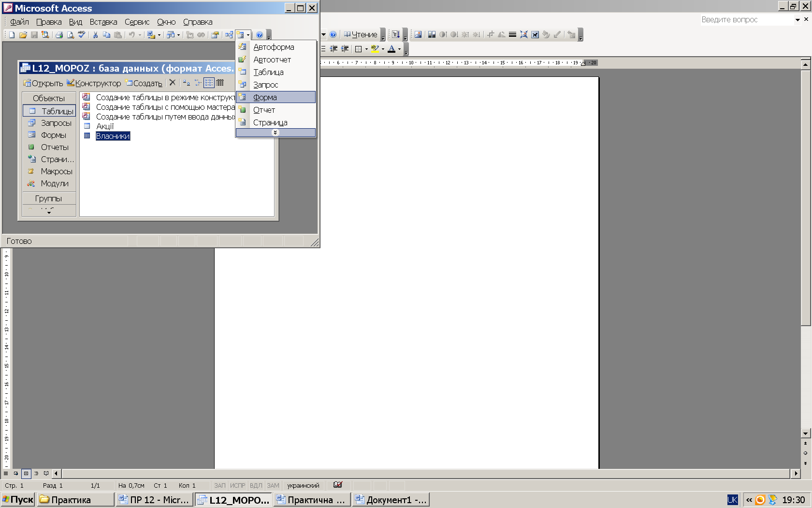The image size is (812, 508).
Task: Click the Открыть button in database window
Action: click(43, 83)
